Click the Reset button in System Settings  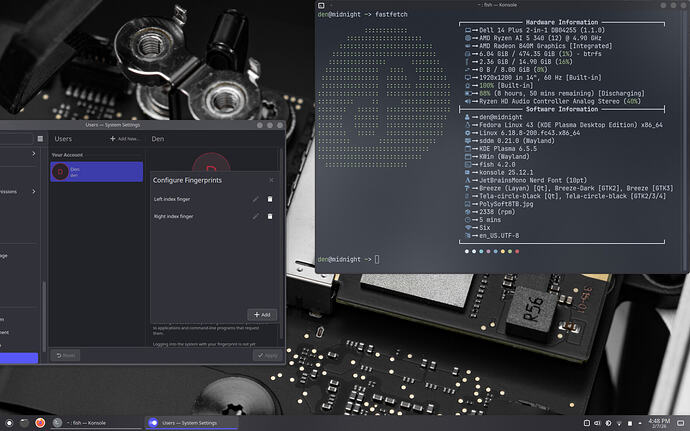tap(65, 355)
